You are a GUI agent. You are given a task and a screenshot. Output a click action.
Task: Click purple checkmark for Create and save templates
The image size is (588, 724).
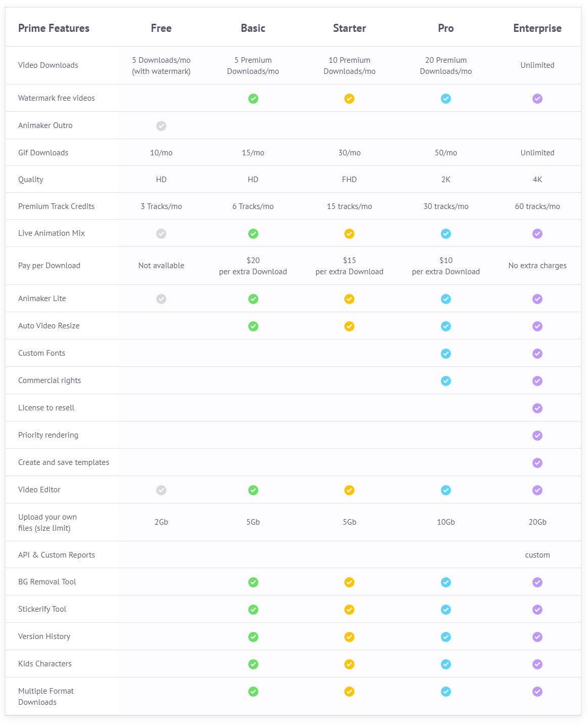[x=537, y=463]
